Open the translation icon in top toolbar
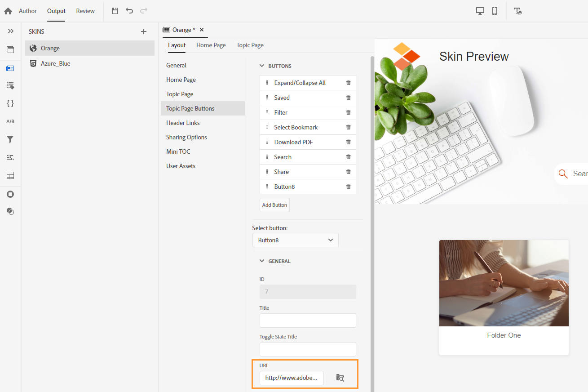Screen dimensions: 588x392 518,11
